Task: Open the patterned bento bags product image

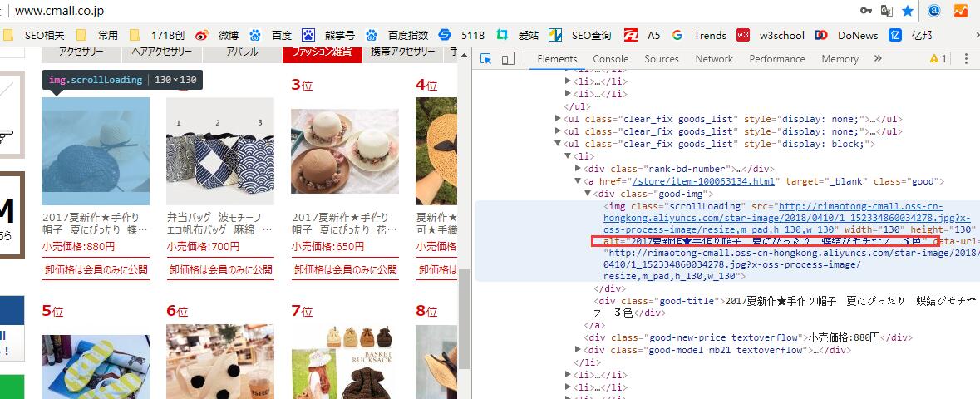Action: pyautogui.click(x=220, y=150)
